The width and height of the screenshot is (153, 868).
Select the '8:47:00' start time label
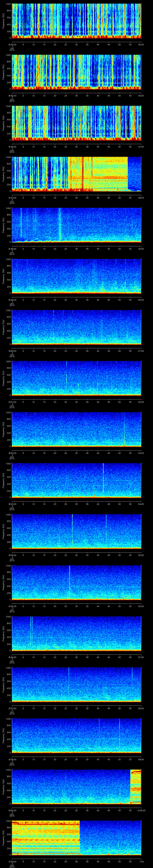12,198
